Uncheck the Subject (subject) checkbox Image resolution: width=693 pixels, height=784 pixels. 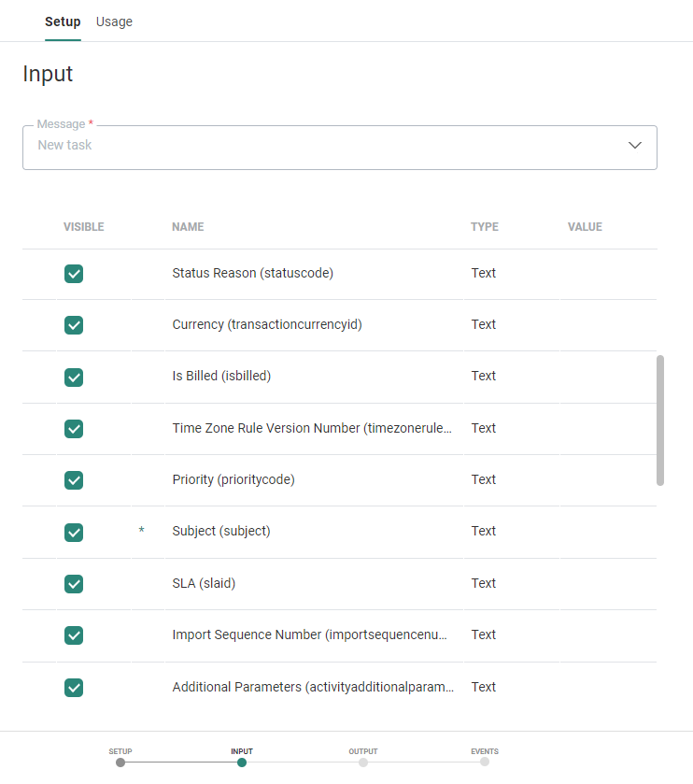74,532
